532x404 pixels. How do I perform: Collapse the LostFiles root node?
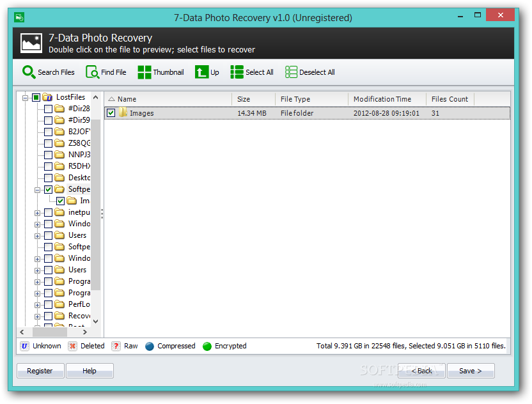(x=25, y=98)
